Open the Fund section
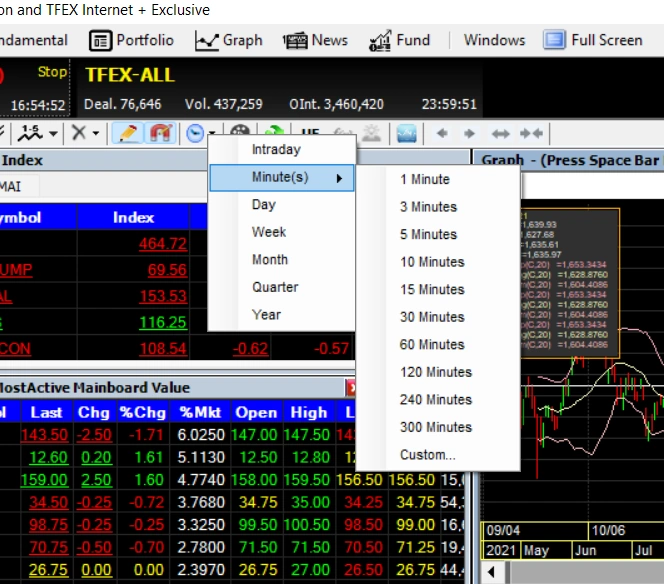Image resolution: width=664 pixels, height=584 pixels. point(399,40)
